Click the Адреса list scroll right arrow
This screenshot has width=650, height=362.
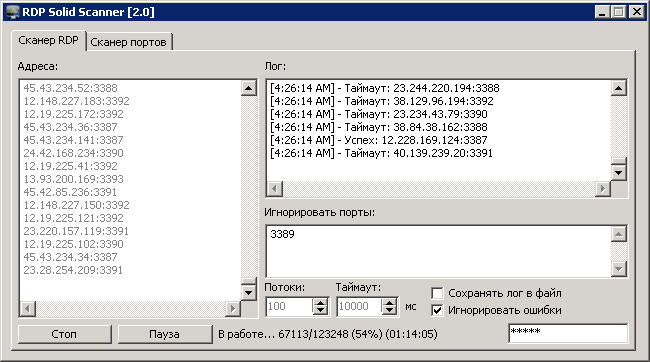pos(233,309)
